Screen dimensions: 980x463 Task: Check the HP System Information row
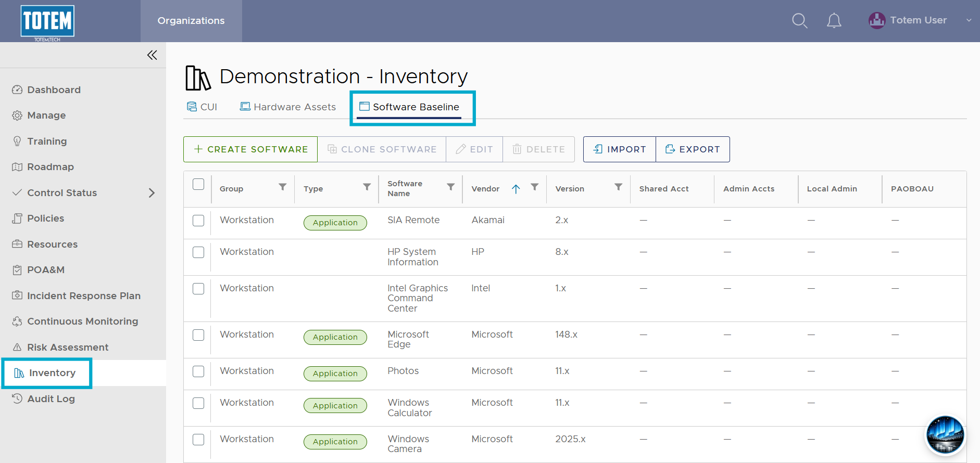198,252
